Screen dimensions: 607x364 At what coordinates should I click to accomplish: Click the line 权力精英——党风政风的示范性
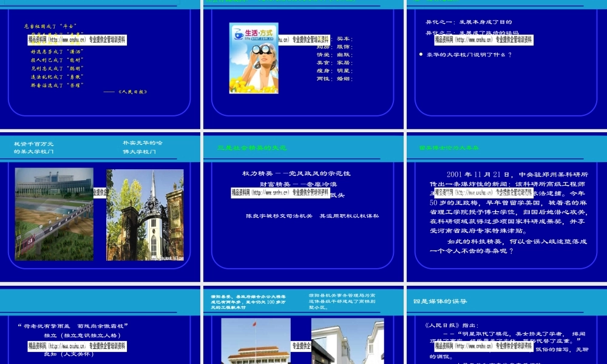[296, 174]
